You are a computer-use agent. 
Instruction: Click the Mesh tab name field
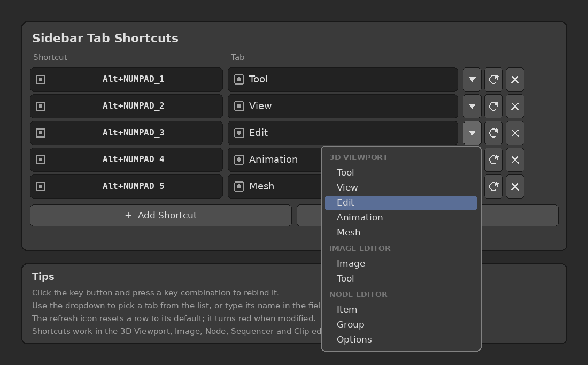[275, 186]
